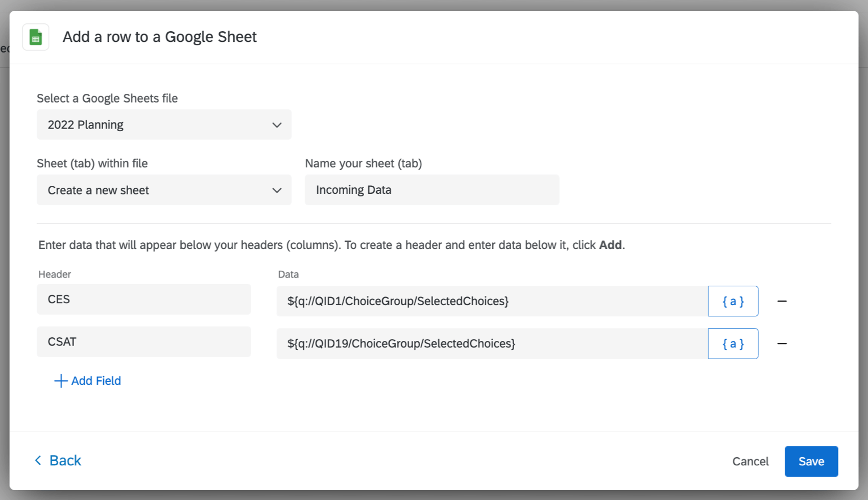Image resolution: width=868 pixels, height=500 pixels.
Task: Edit the Incoming Data sheet name field
Action: (431, 190)
